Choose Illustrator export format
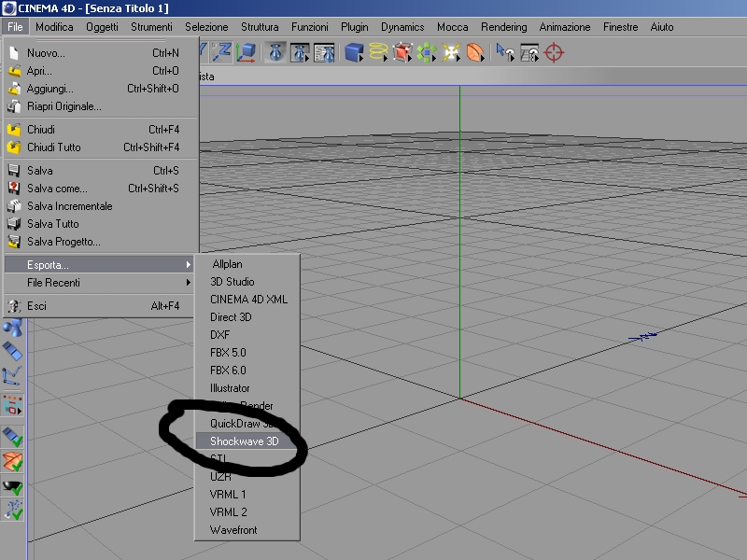 (247, 388)
